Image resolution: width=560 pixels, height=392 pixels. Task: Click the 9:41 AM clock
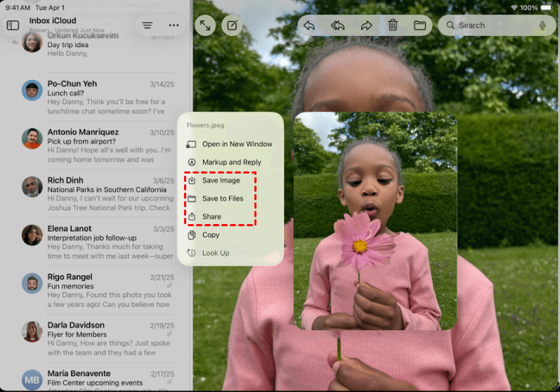pyautogui.click(x=18, y=8)
